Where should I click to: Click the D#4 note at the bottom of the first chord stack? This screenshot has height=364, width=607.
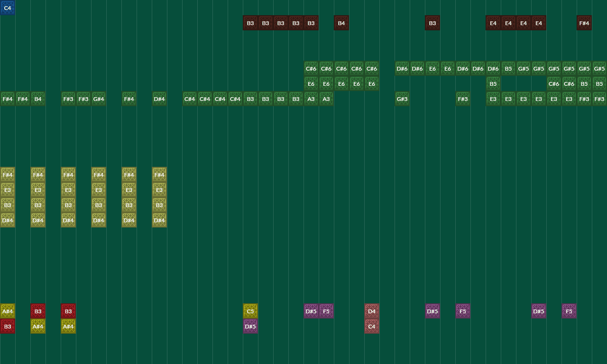[x=7, y=220]
